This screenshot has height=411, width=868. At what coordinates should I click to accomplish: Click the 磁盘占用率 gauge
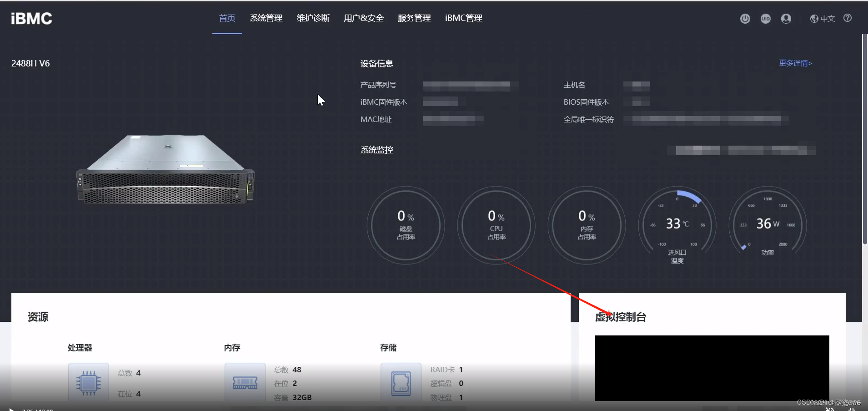tap(406, 225)
